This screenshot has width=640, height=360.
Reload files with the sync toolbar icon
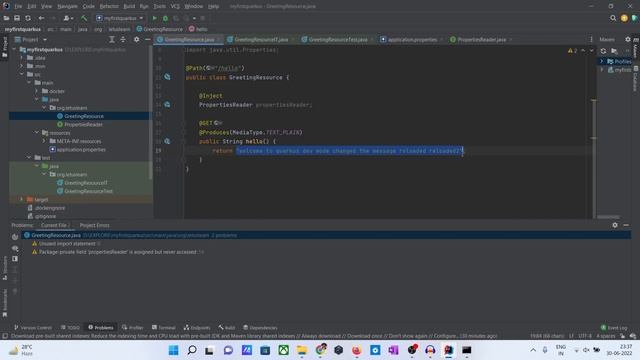pyautogui.click(x=28, y=18)
